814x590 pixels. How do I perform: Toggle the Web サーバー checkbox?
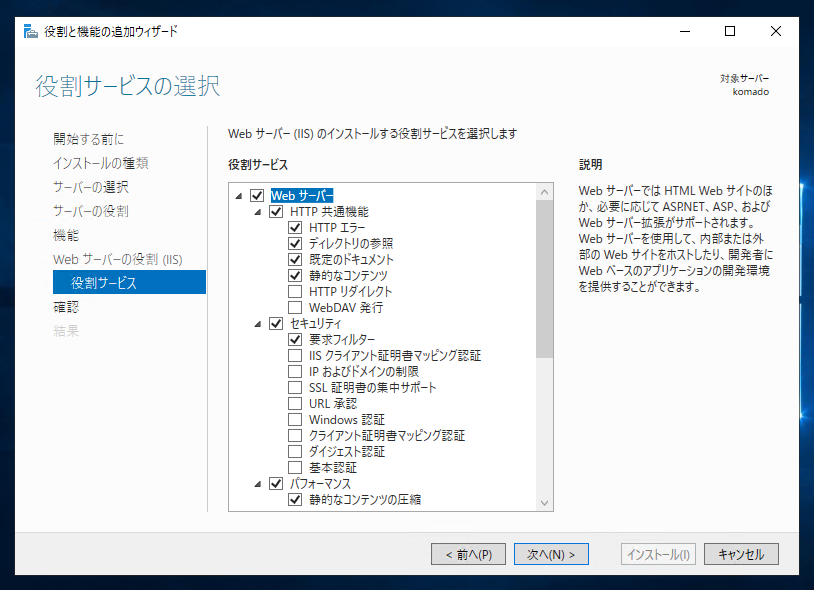click(257, 195)
